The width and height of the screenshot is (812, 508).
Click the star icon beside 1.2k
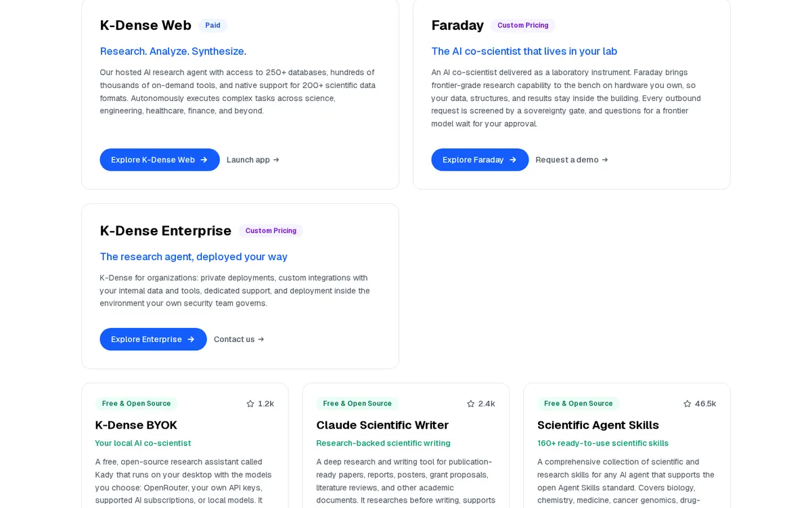point(250,404)
